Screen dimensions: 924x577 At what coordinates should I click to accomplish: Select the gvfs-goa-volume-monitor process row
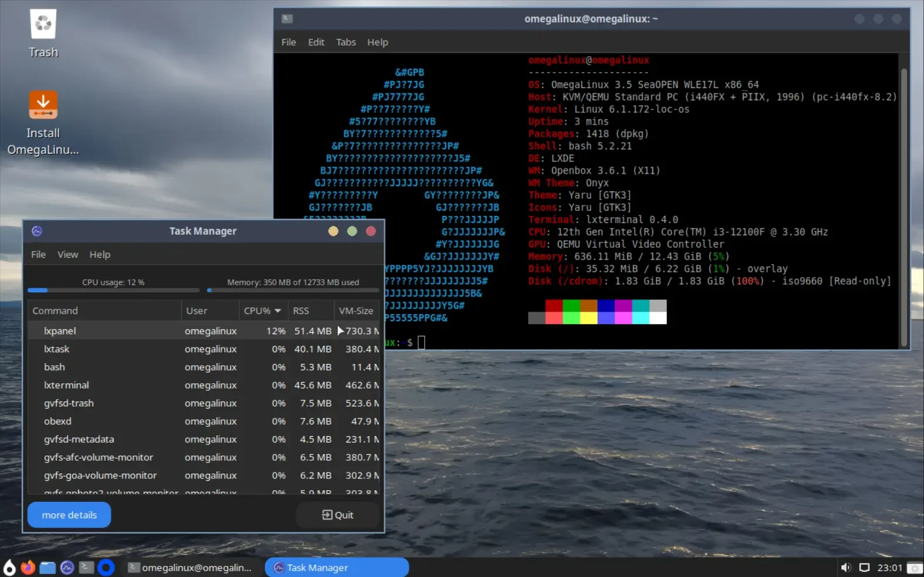coord(204,475)
